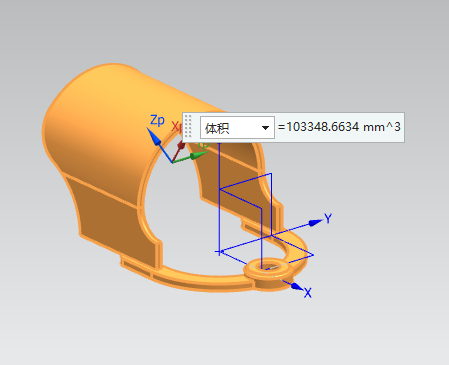Screen dimensions: 449x365
Task: Click the dotted grip handle of measurement box
Action: click(x=188, y=126)
